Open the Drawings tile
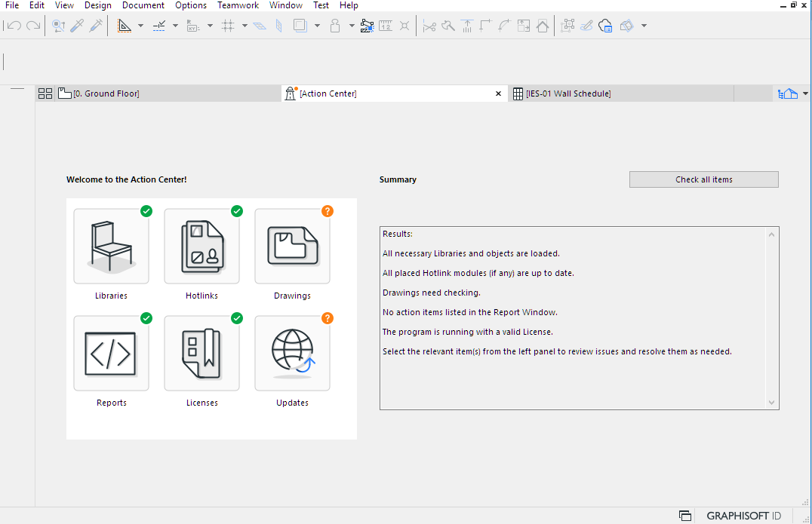The width and height of the screenshot is (812, 524). tap(293, 247)
